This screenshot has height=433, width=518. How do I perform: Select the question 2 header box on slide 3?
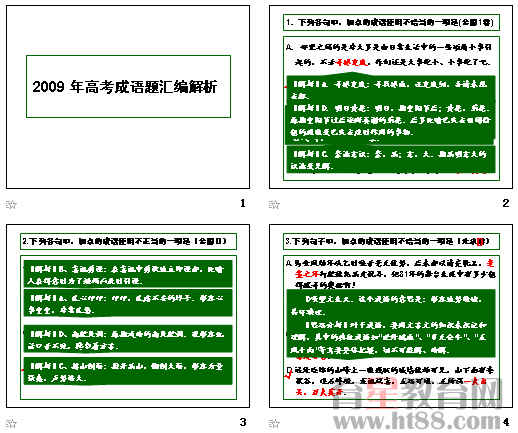[x=128, y=241]
